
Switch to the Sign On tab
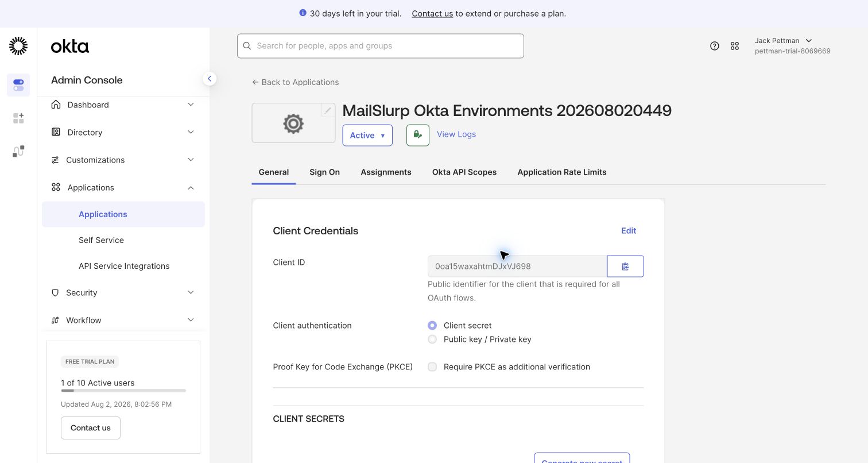pyautogui.click(x=324, y=172)
